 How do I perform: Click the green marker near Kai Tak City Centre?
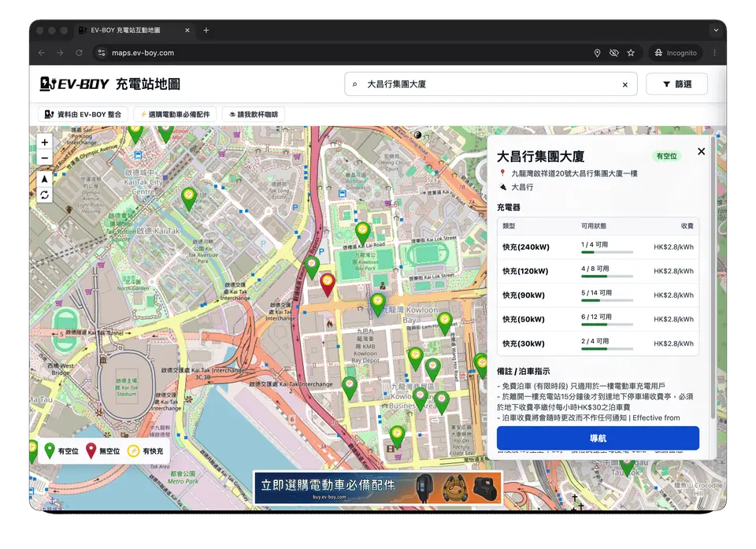(x=188, y=198)
